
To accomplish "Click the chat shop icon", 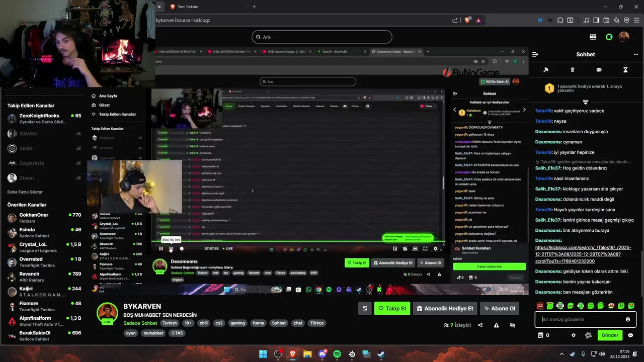I will pyautogui.click(x=541, y=335).
